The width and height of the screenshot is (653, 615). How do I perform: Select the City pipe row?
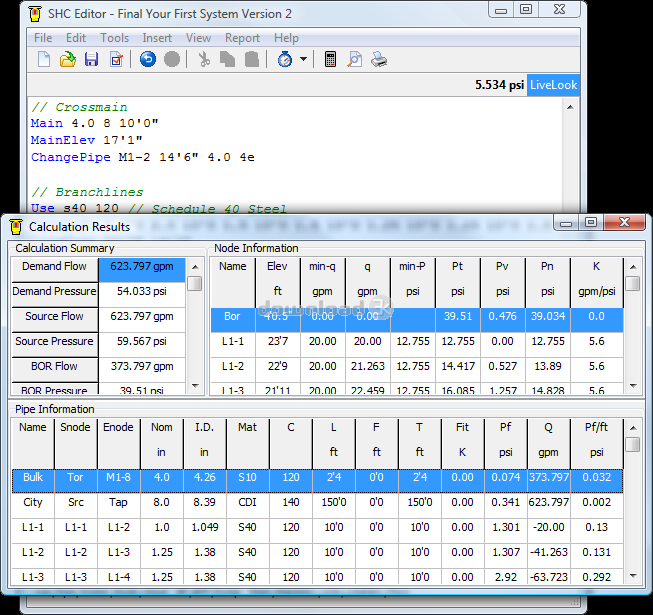(317, 506)
